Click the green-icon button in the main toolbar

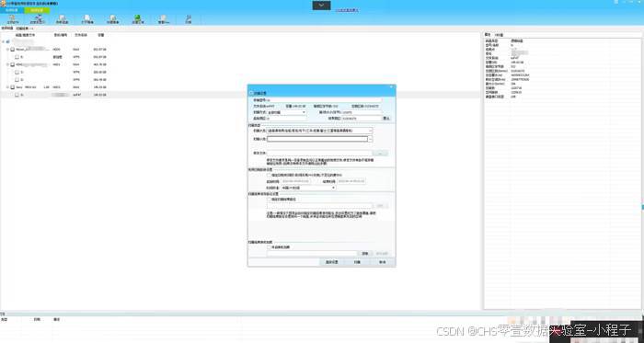(138, 19)
